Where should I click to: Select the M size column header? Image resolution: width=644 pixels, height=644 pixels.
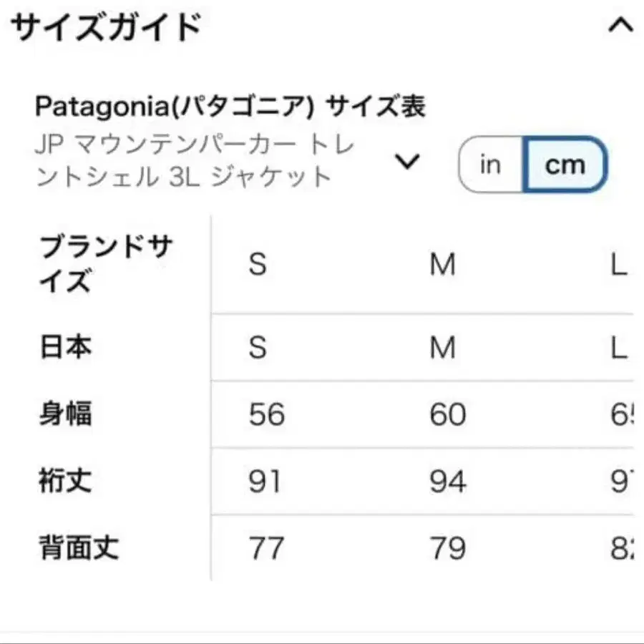coord(444,265)
